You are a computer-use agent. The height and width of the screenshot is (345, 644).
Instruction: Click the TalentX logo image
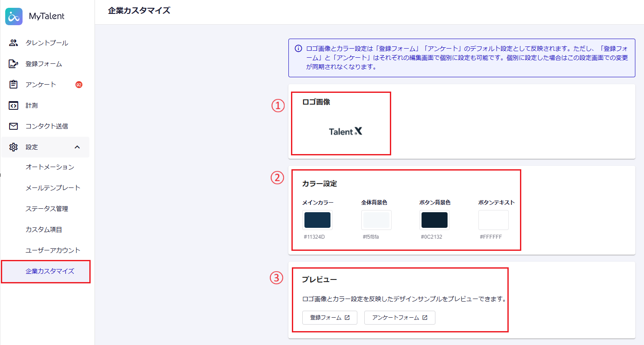pos(345,131)
